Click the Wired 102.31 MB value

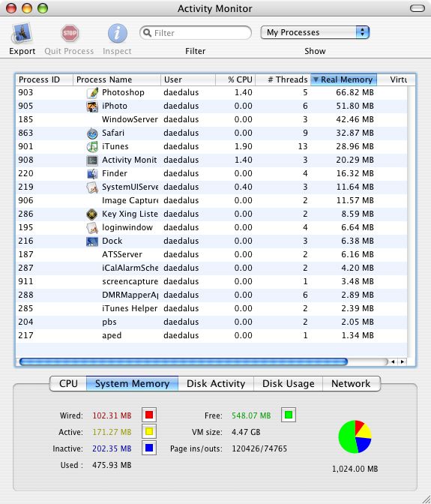click(x=112, y=415)
